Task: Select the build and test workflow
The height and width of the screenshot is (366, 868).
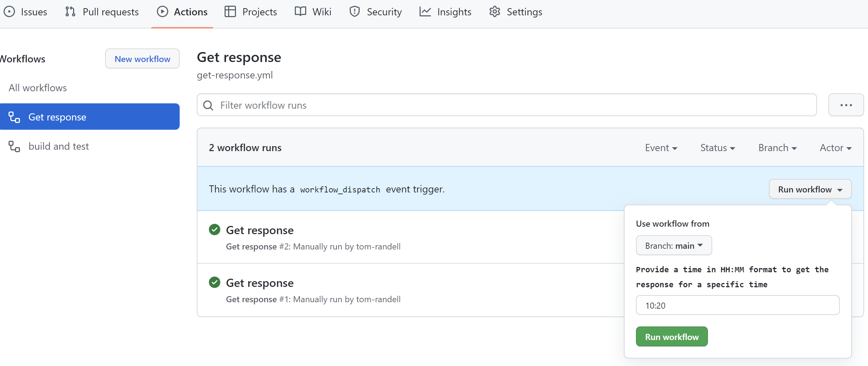Action: tap(59, 146)
